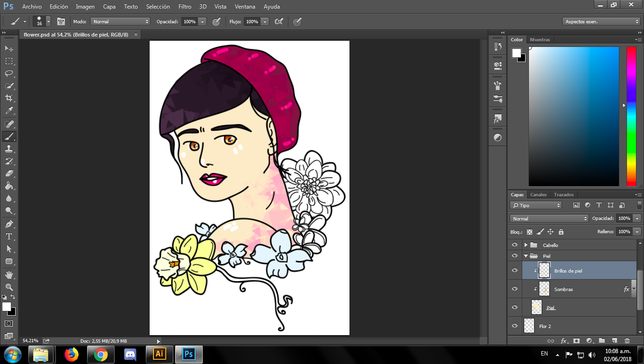644x364 pixels.
Task: Switch to the Muestras tab
Action: coord(540,40)
